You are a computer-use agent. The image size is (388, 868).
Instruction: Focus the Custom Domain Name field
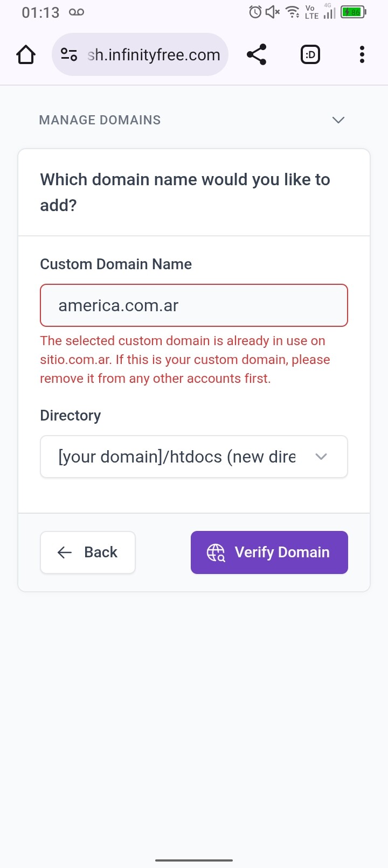[194, 305]
